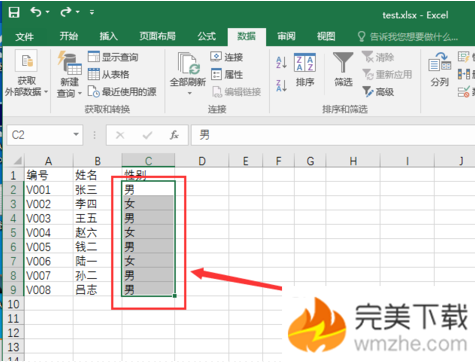This screenshot has width=475, height=362.
Task: Customize the quick access toolbar
Action: click(92, 13)
